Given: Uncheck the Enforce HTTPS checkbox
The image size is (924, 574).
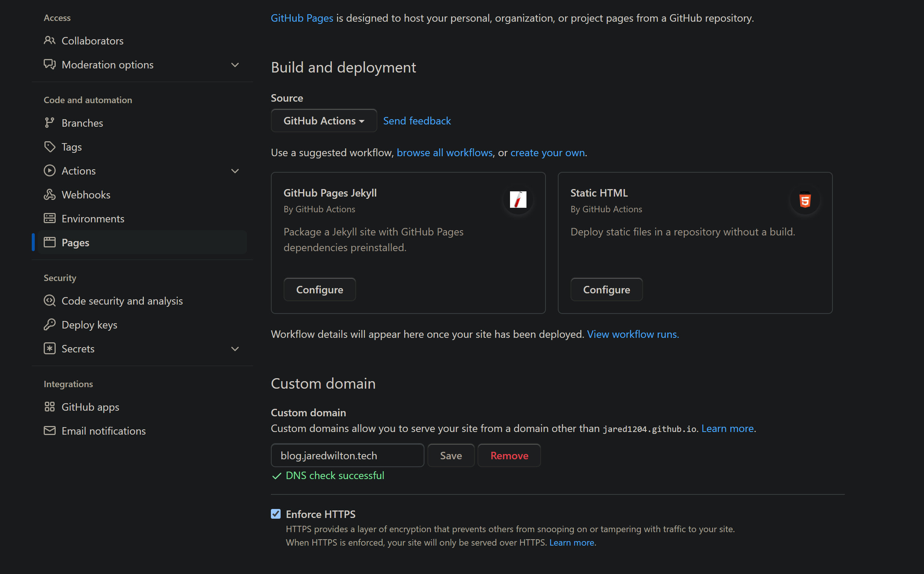Looking at the screenshot, I should pyautogui.click(x=276, y=513).
